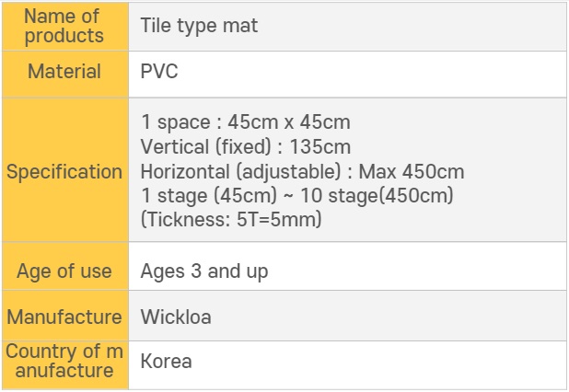
Task: Select the 'Max 450cm' horizontal value
Action: coord(411,172)
